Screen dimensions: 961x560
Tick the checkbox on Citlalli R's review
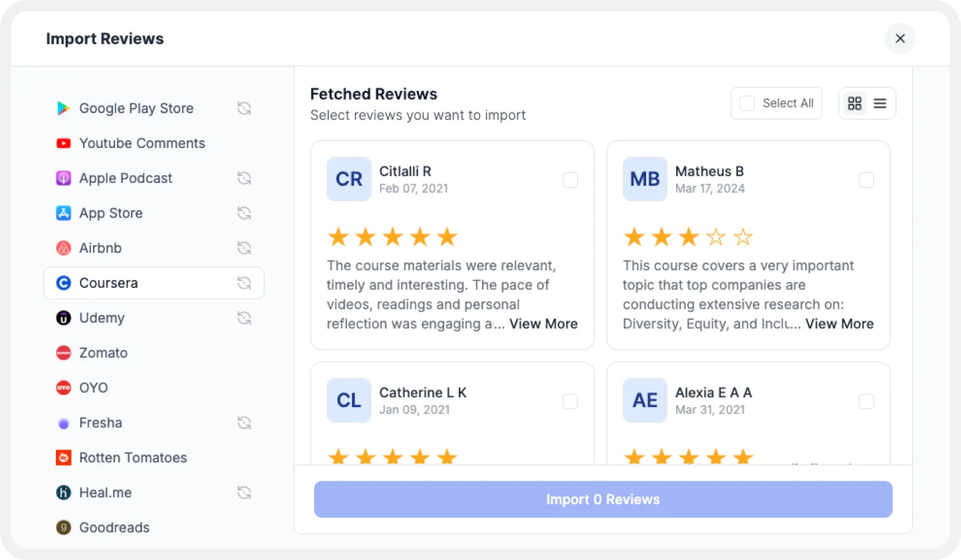pyautogui.click(x=570, y=180)
